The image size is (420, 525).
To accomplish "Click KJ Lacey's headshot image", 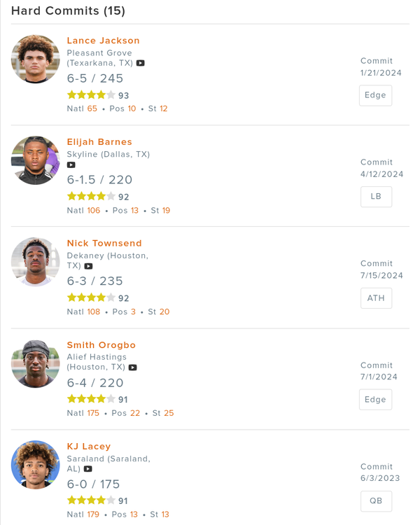I will click(36, 465).
